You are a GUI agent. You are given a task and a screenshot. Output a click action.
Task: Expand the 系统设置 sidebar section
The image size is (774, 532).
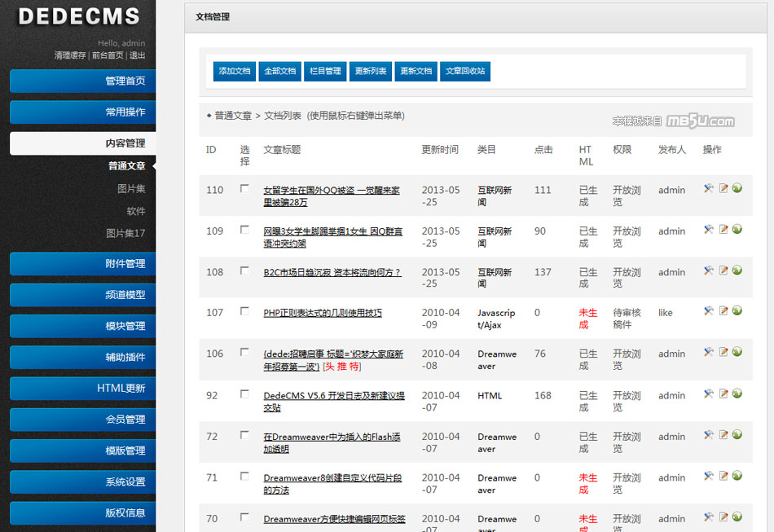(82, 481)
